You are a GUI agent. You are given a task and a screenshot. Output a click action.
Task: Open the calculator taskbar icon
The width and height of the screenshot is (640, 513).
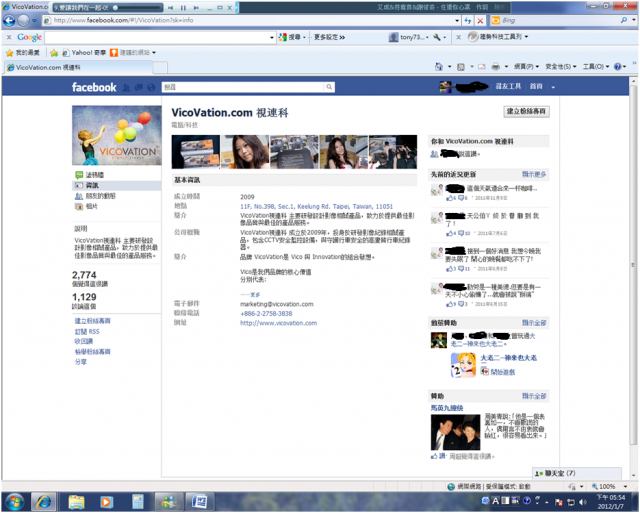point(138,502)
